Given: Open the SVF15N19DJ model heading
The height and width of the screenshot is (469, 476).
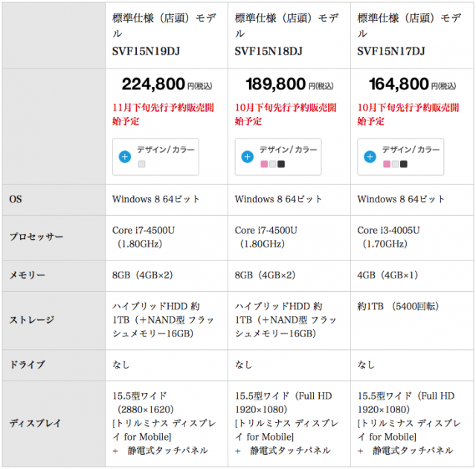Looking at the screenshot, I should pos(146,51).
